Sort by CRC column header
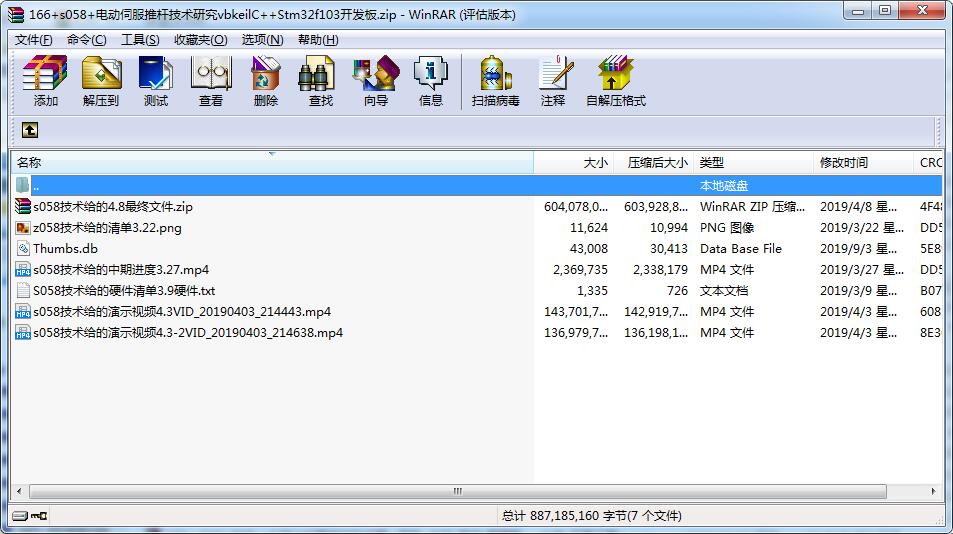 [x=928, y=163]
